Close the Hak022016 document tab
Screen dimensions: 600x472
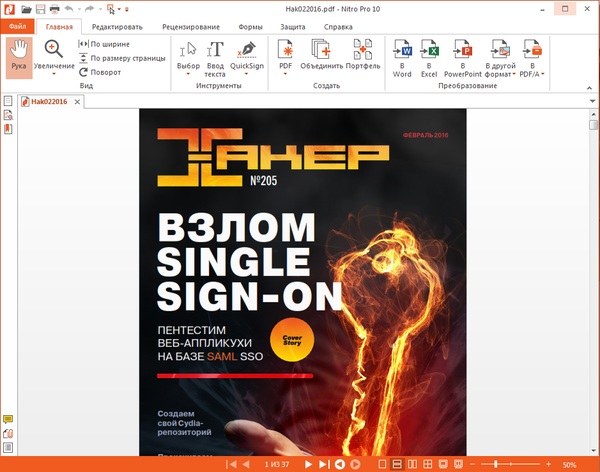[x=77, y=101]
